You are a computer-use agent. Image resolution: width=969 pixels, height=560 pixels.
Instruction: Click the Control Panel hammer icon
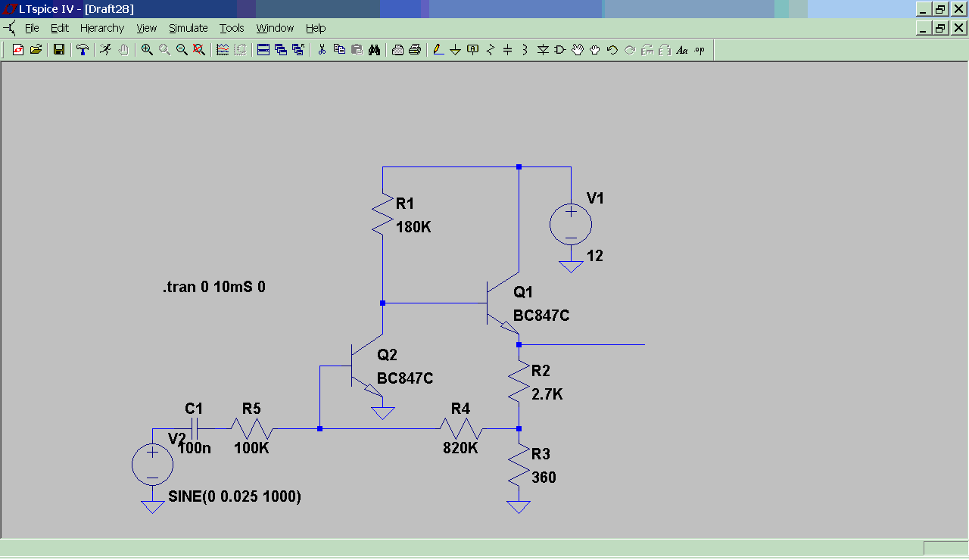tap(83, 50)
